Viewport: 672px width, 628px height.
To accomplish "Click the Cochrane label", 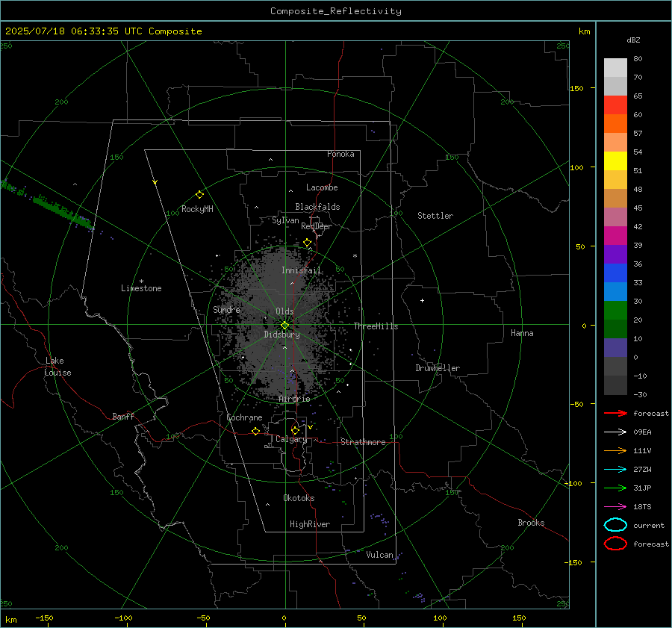I will point(244,417).
